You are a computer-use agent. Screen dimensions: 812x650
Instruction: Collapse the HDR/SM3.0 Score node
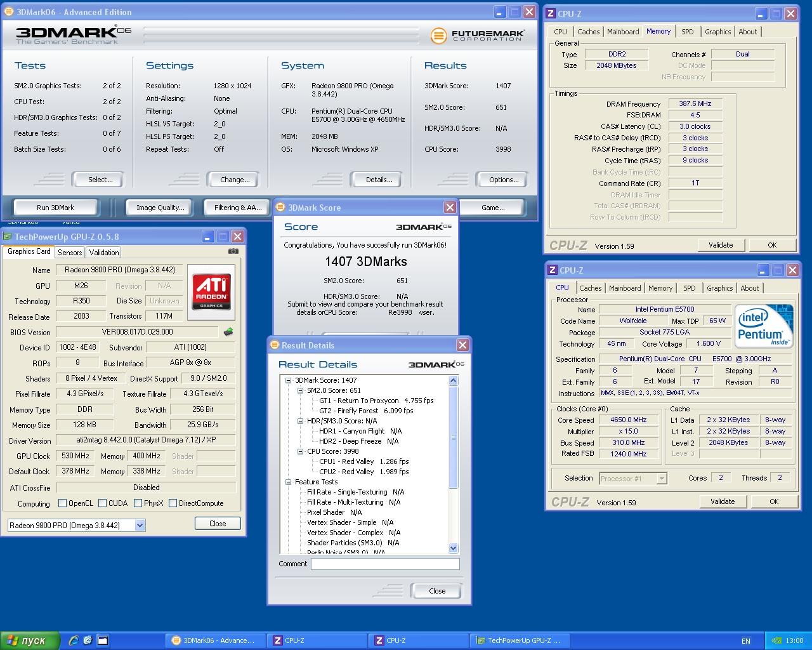pos(300,421)
